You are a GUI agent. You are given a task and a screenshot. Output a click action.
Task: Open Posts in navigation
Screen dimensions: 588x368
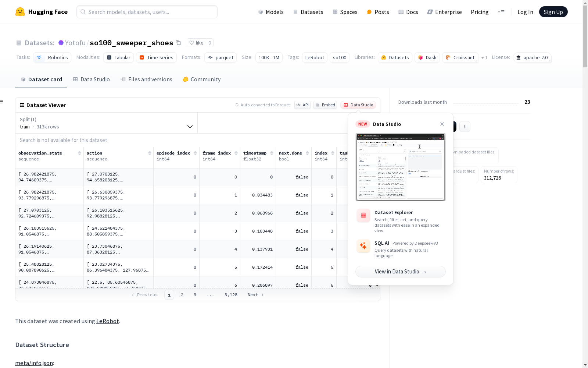(378, 12)
